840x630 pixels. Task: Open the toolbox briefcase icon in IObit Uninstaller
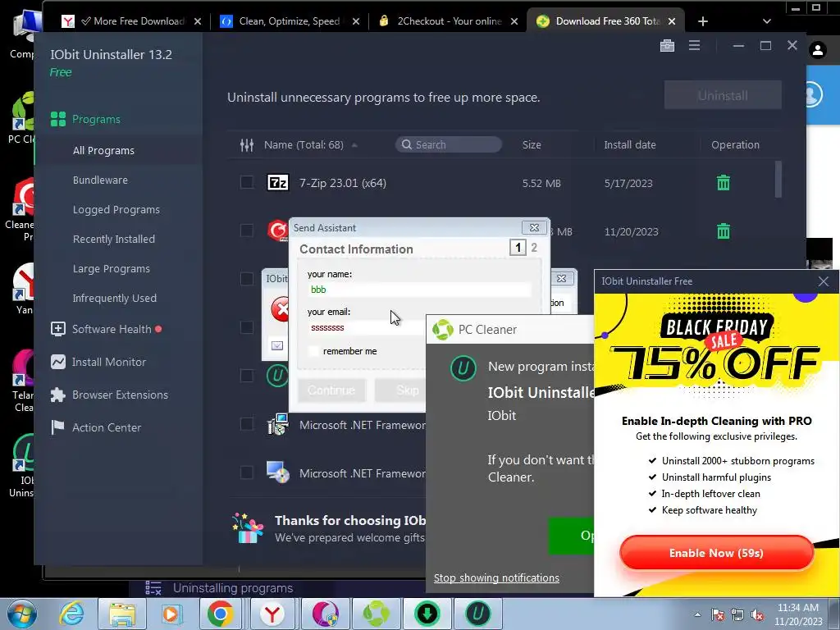pyautogui.click(x=667, y=46)
